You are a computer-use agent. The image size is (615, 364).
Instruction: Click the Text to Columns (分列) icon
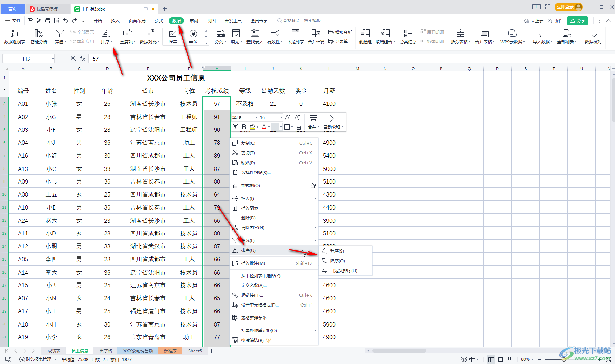click(x=220, y=34)
